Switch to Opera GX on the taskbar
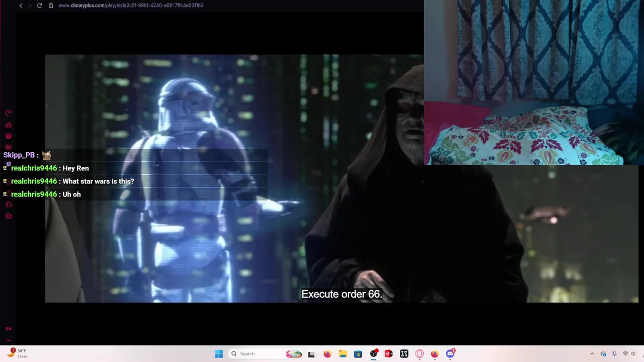 coord(420,354)
